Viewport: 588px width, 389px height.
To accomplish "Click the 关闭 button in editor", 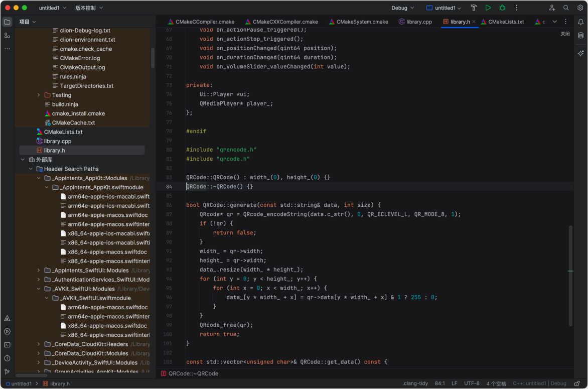I will click(565, 34).
